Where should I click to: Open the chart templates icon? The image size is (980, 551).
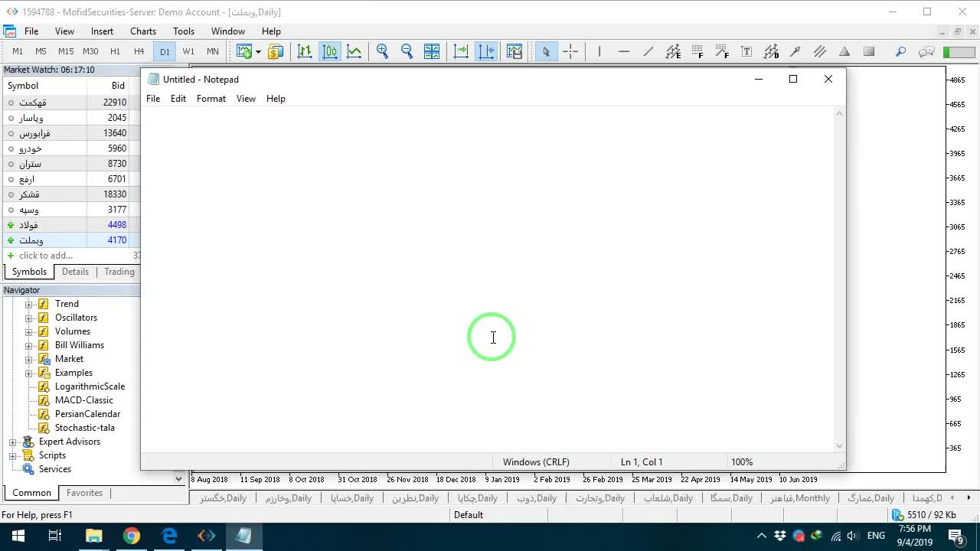pos(514,51)
